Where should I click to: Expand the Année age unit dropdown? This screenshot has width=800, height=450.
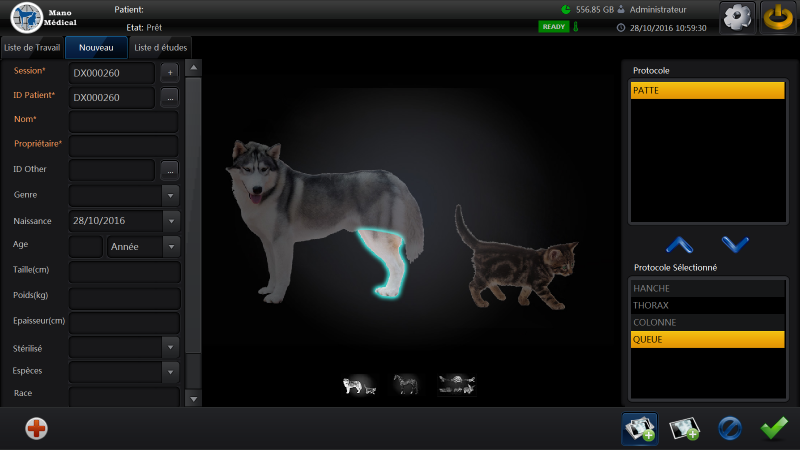click(171, 246)
